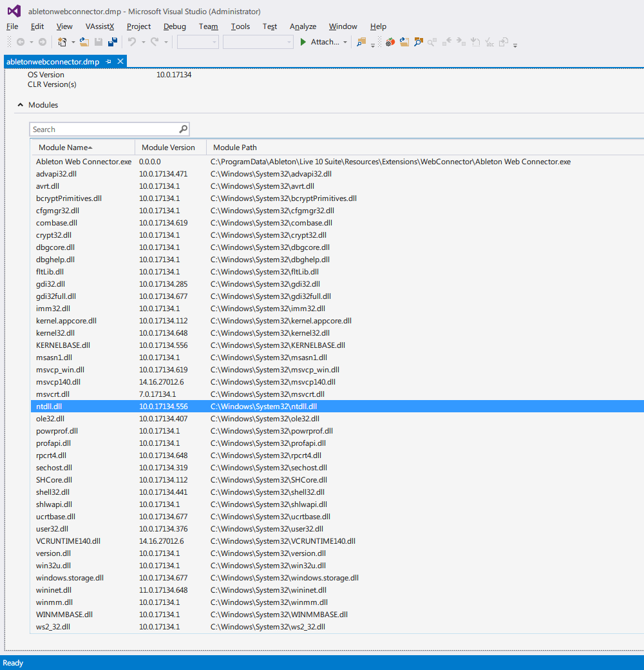Pin the abletonwebconnector.dmp tab
644x670 pixels.
[x=108, y=62]
